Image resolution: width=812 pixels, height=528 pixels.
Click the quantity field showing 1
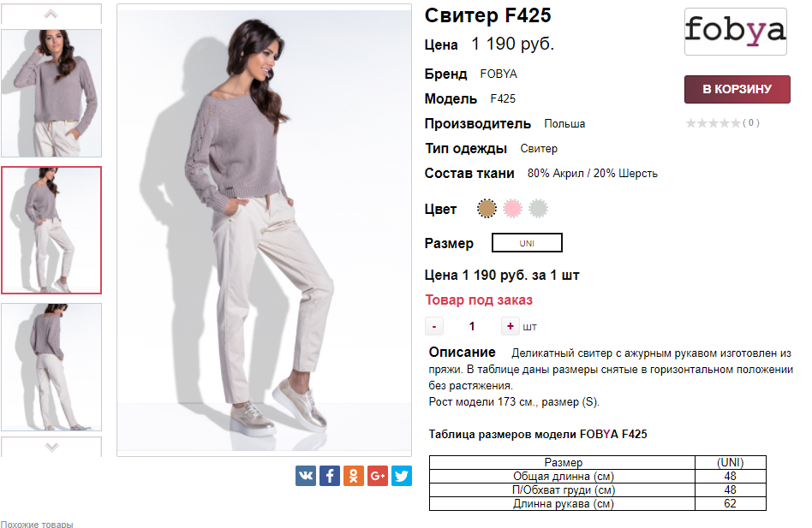pos(472,326)
